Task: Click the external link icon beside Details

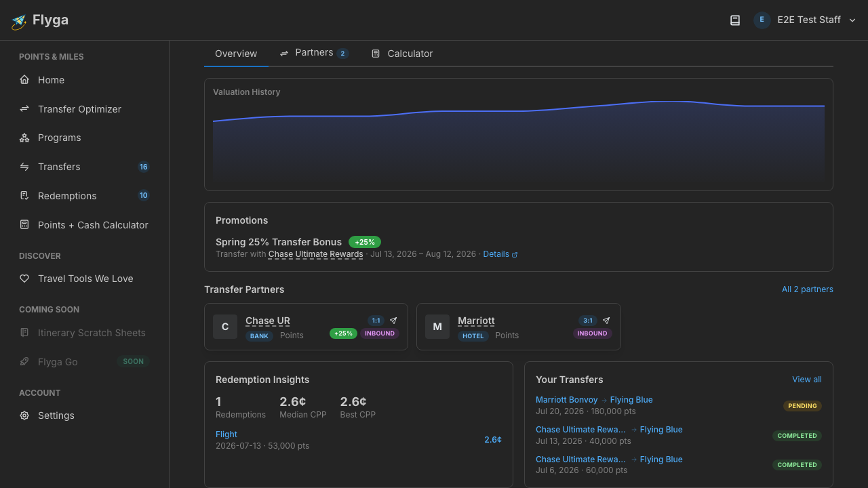Action: [x=515, y=255]
